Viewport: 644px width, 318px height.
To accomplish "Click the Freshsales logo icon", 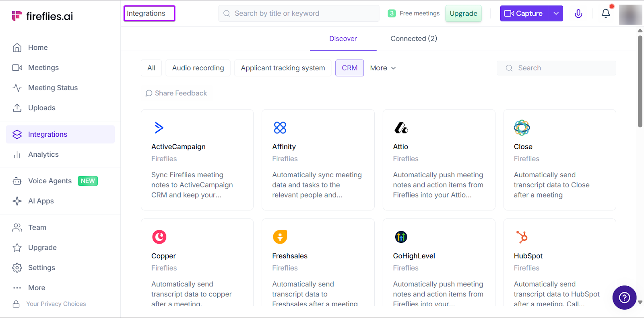I will point(280,237).
